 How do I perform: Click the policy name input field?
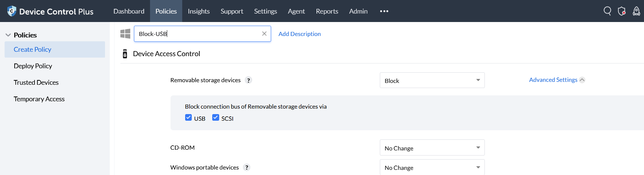[x=198, y=34]
